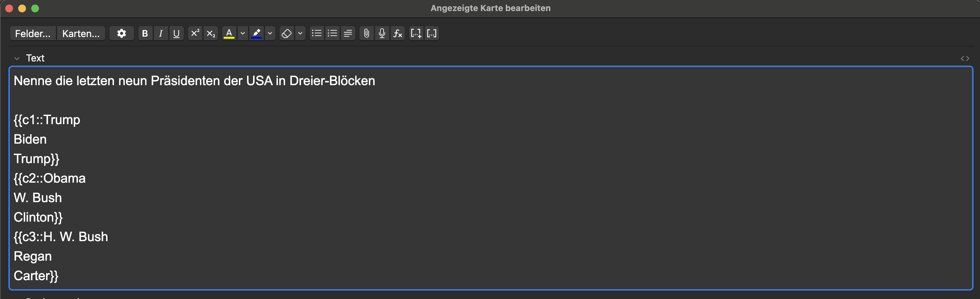Apply the yellow text color swatch
The width and height of the screenshot is (980, 299).
point(229,33)
